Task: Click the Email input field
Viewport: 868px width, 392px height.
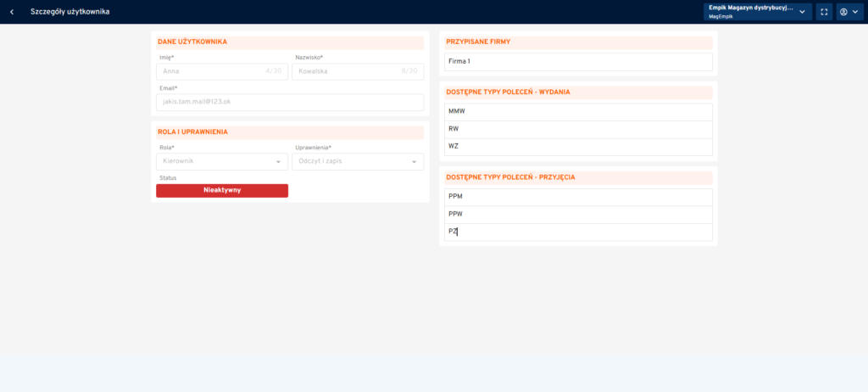Action: pyautogui.click(x=290, y=103)
